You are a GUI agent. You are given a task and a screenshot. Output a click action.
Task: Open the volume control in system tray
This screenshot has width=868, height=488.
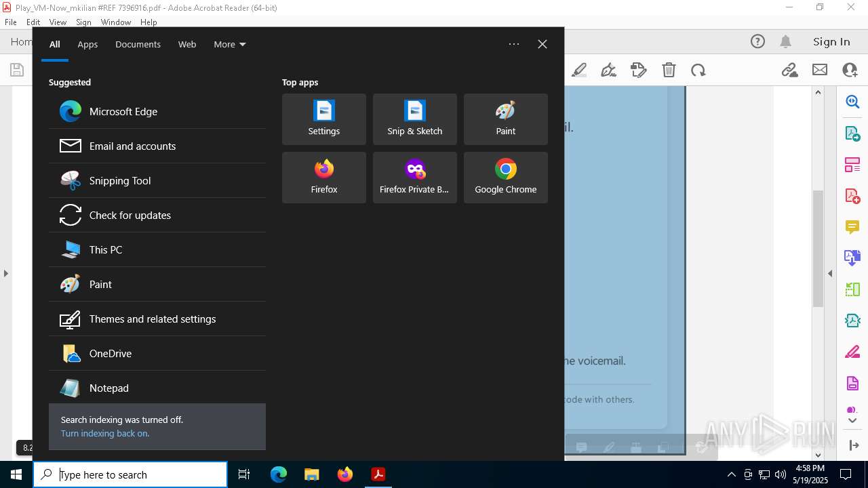click(x=781, y=474)
